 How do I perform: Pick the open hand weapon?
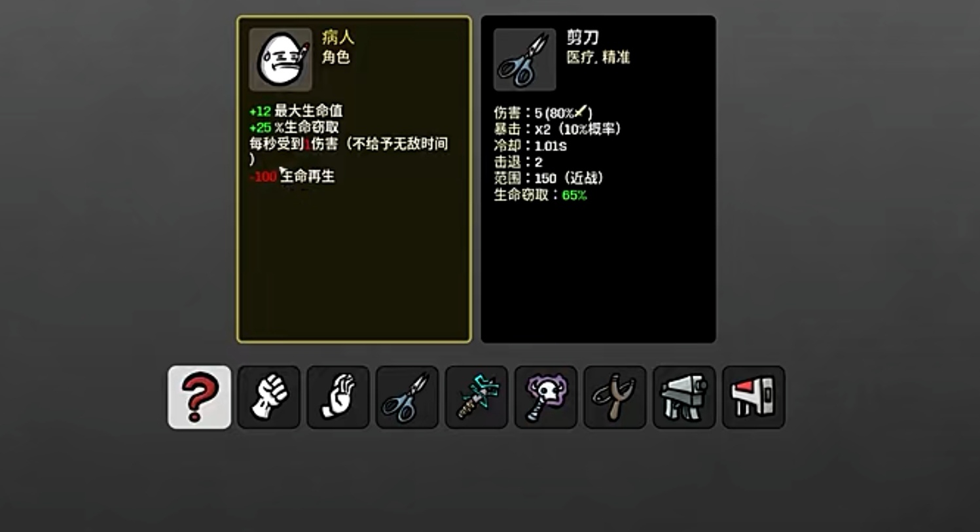click(338, 397)
